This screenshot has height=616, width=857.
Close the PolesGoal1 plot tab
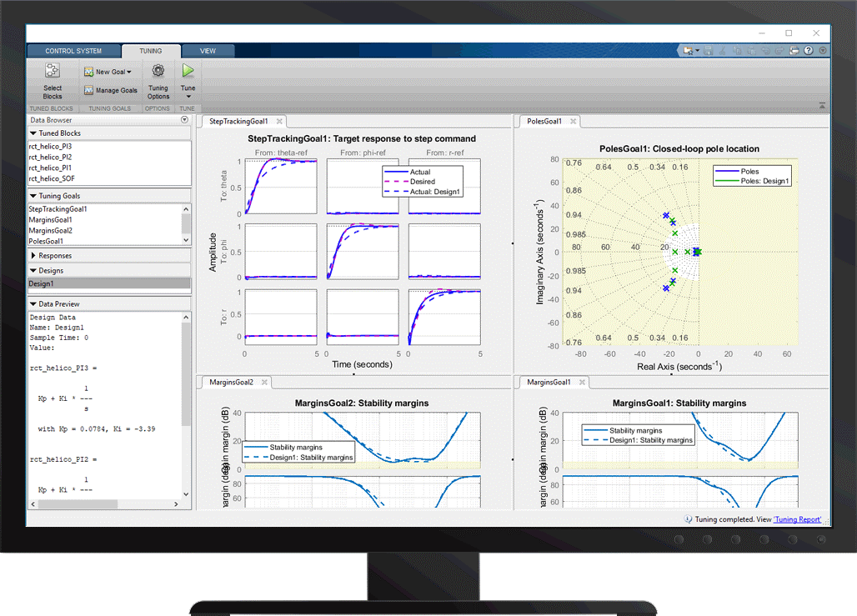[574, 121]
